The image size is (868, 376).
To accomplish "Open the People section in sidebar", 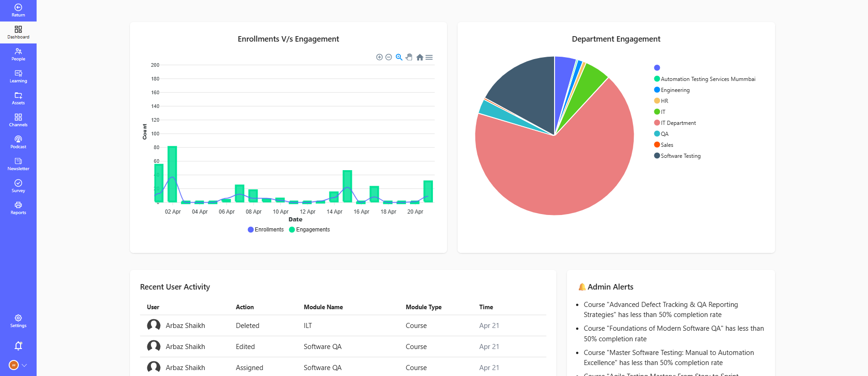I will click(x=18, y=54).
